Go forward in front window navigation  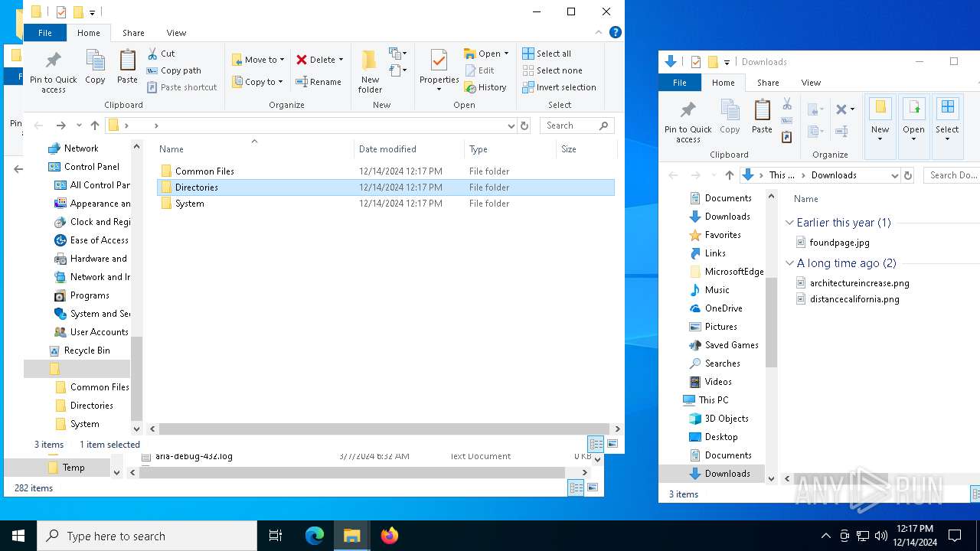click(x=60, y=126)
